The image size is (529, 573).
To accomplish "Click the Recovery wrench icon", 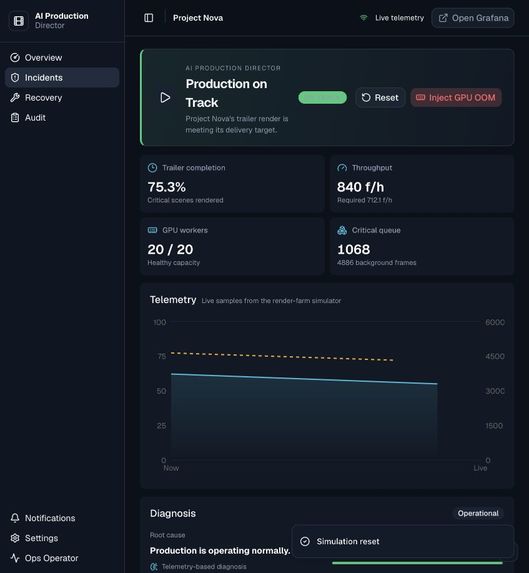I will point(15,98).
